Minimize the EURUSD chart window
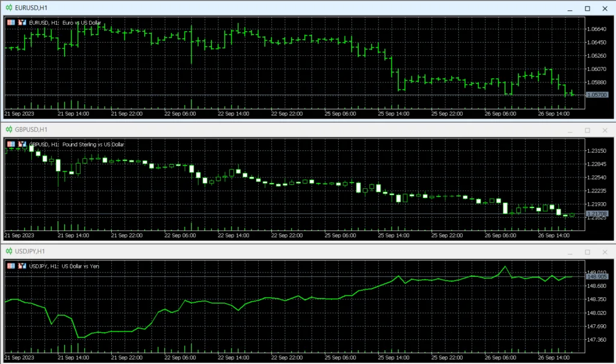The height and width of the screenshot is (364, 616). (570, 8)
